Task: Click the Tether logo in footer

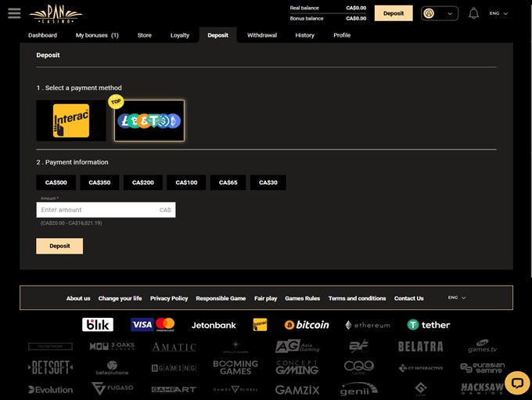Action: pyautogui.click(x=428, y=325)
